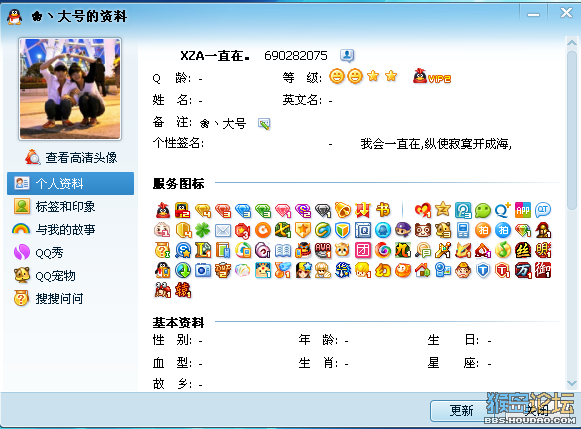The image size is (581, 429).
Task: Click the red T shield icon
Action: tap(503, 270)
